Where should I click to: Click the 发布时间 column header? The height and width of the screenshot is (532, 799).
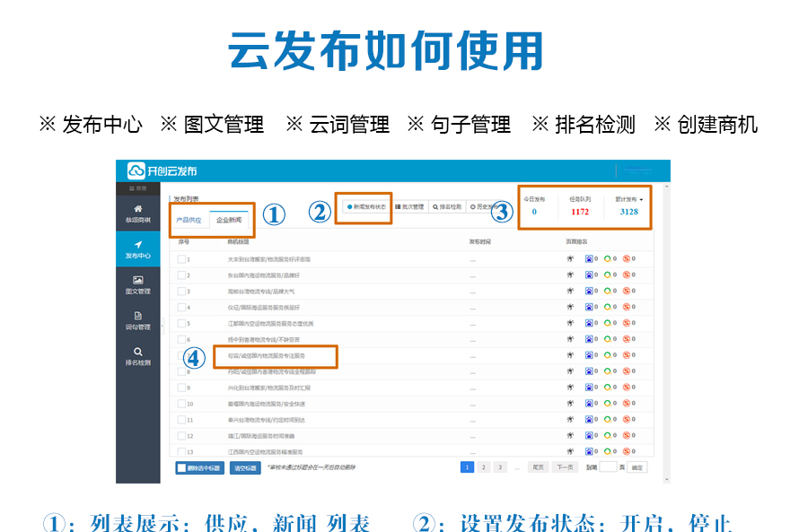(x=479, y=242)
